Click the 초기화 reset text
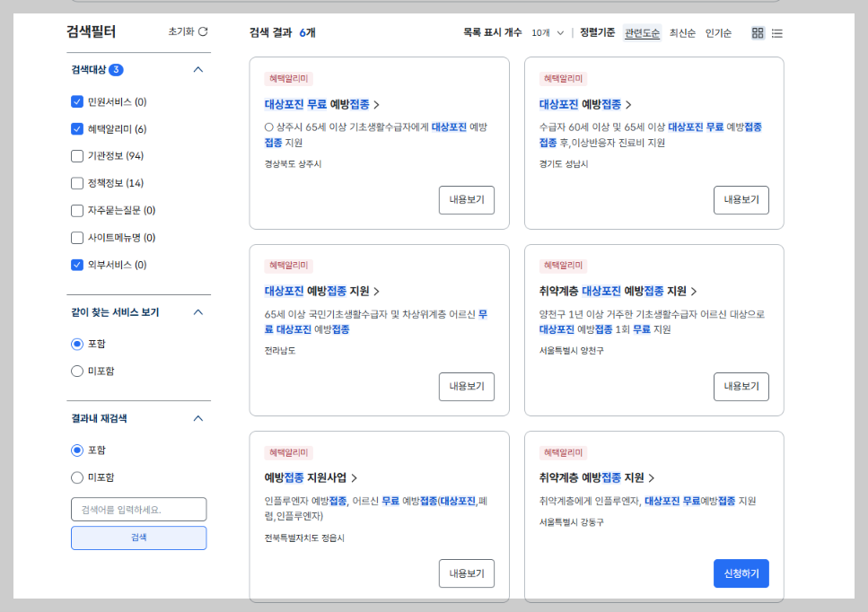This screenshot has height=612, width=868. pyautogui.click(x=181, y=31)
